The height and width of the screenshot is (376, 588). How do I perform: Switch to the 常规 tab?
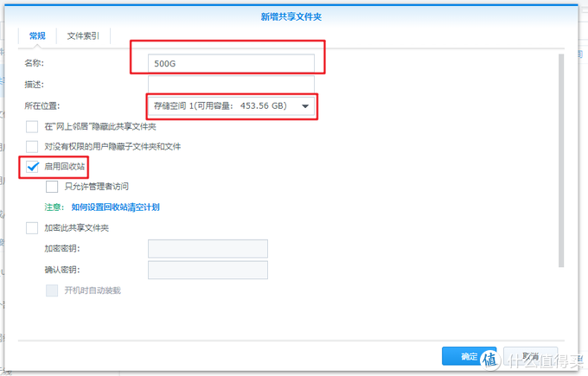pos(37,36)
